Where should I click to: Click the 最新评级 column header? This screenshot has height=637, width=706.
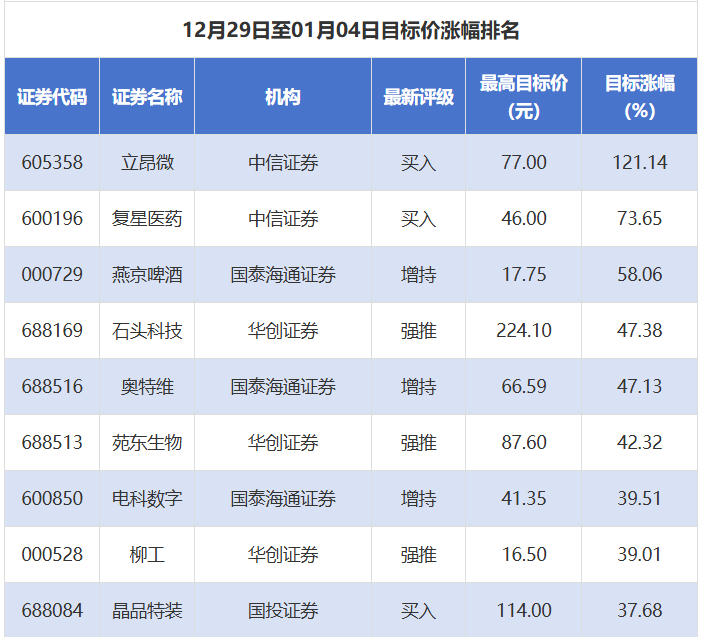pos(418,97)
